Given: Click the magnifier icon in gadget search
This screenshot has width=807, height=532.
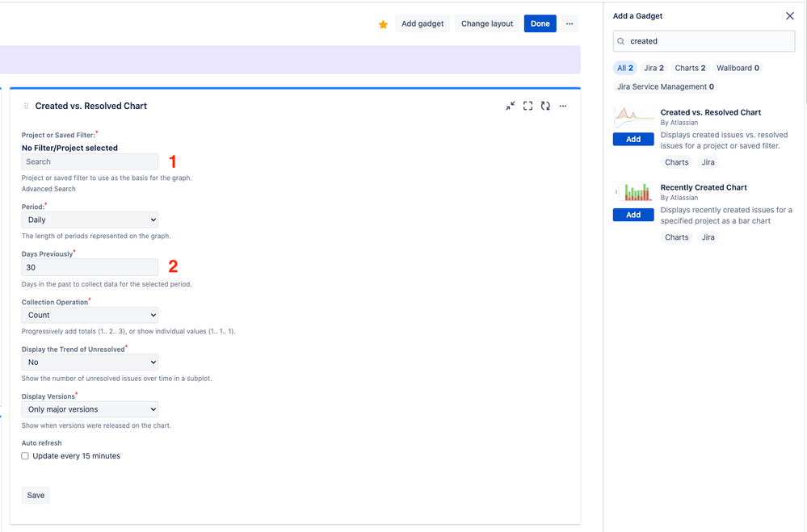Looking at the screenshot, I should pos(621,41).
